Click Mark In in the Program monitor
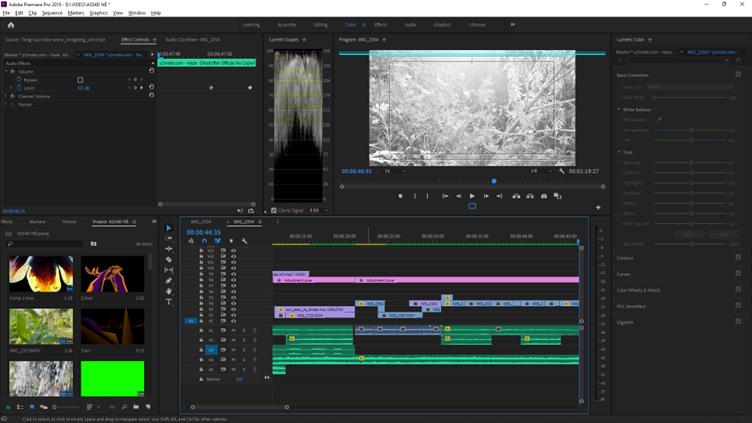 click(415, 196)
